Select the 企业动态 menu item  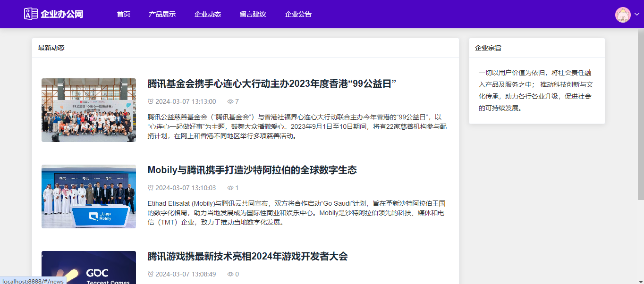(x=208, y=14)
